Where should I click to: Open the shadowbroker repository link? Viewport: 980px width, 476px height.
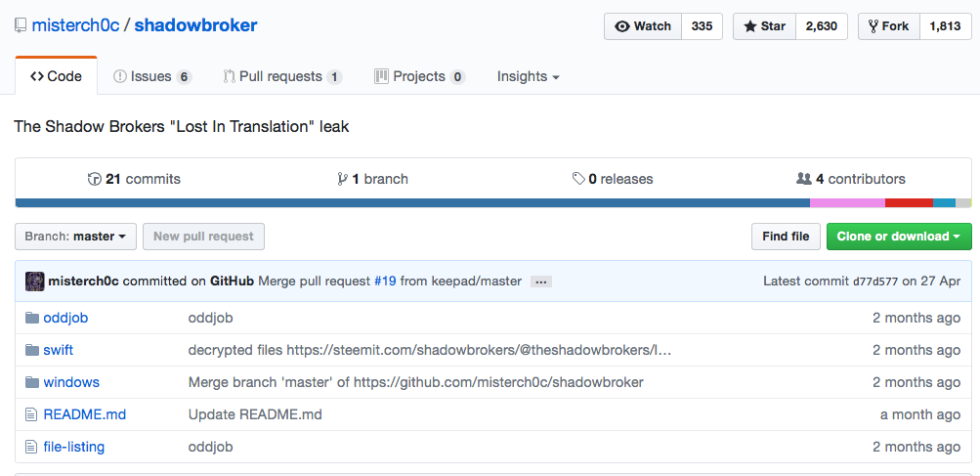[x=195, y=25]
